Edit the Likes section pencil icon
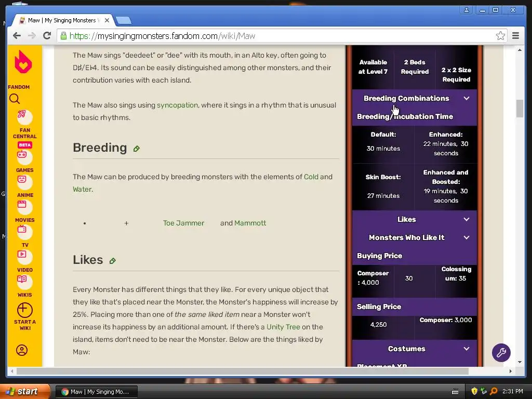The image size is (532, 399). [x=113, y=261]
